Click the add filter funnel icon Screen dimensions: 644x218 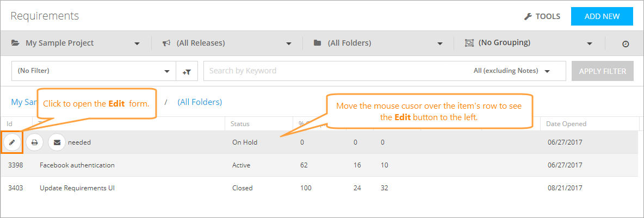[x=187, y=71]
